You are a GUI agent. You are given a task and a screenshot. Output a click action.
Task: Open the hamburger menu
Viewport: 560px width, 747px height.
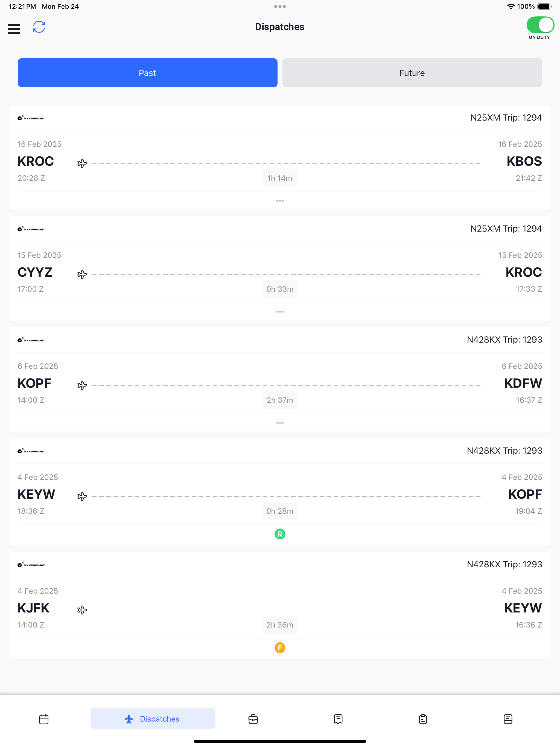point(14,29)
